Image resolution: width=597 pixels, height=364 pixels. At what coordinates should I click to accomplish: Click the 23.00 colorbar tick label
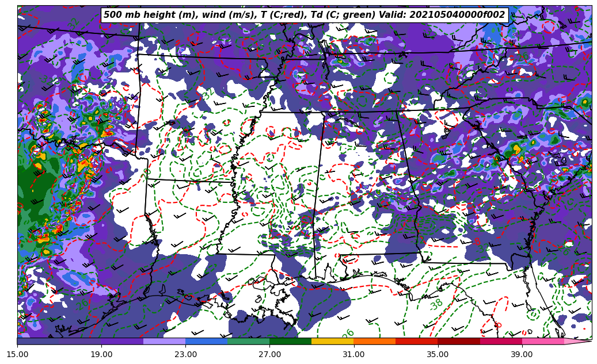(185, 354)
